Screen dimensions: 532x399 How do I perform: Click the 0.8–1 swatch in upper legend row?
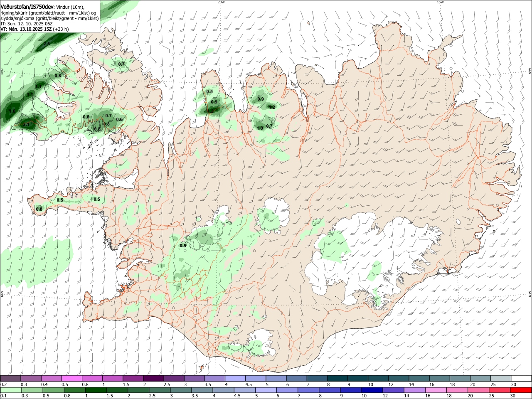click(x=92, y=378)
